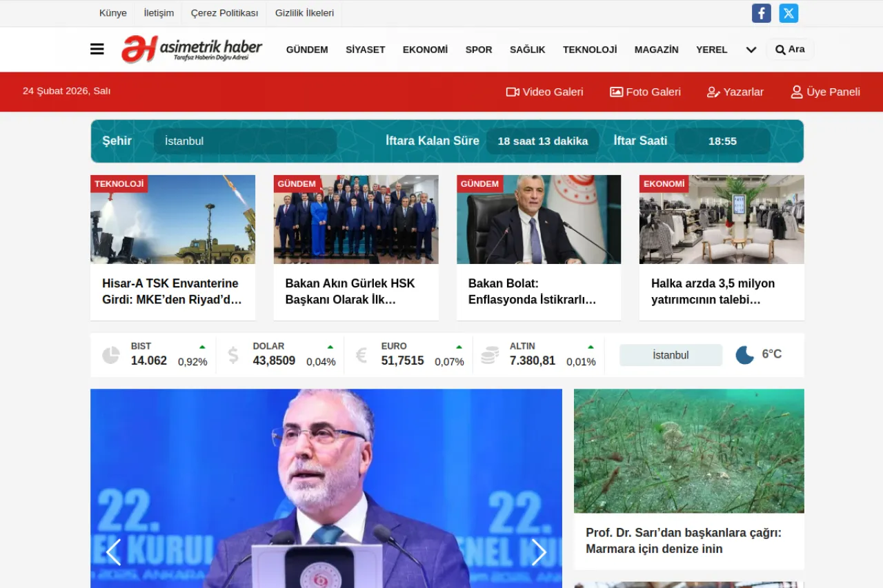Open the Facebook icon in the top bar
883x588 pixels.
click(x=761, y=13)
